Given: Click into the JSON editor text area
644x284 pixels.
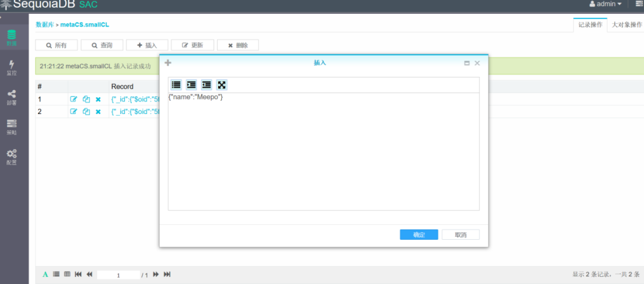Looking at the screenshot, I should [x=324, y=152].
